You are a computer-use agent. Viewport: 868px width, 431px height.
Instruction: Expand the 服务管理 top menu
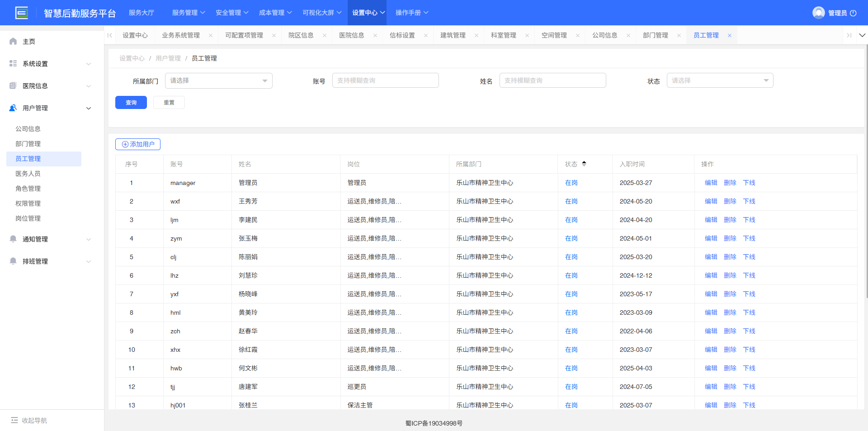[189, 13]
